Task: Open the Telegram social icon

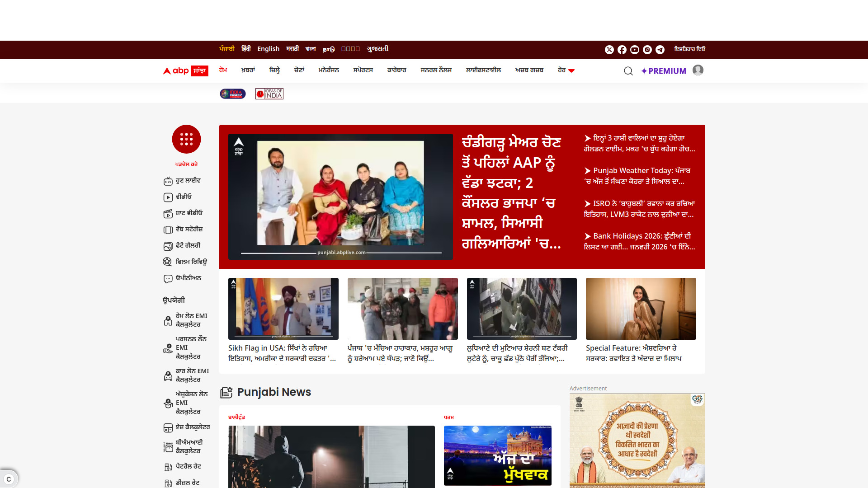Action: [x=660, y=50]
